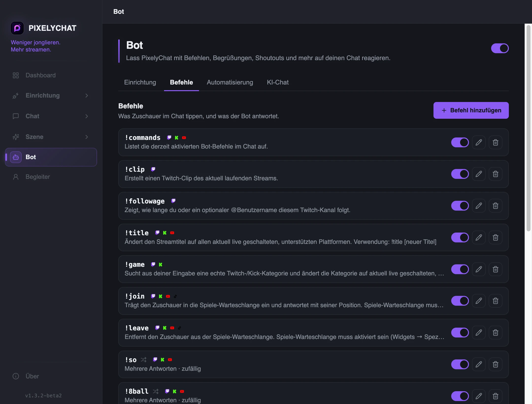Click Befehl hinzufügen button

pos(471,110)
